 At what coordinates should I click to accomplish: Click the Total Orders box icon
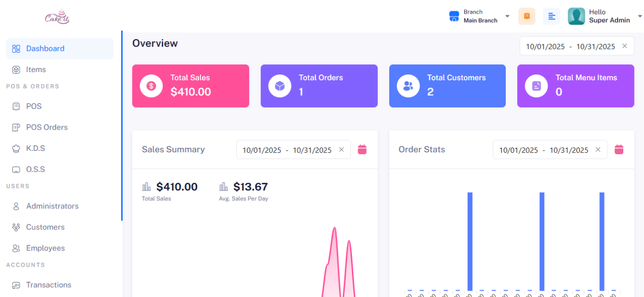[x=280, y=86]
